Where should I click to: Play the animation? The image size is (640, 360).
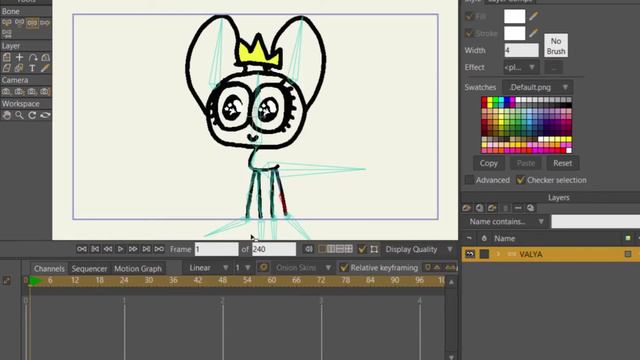point(120,249)
